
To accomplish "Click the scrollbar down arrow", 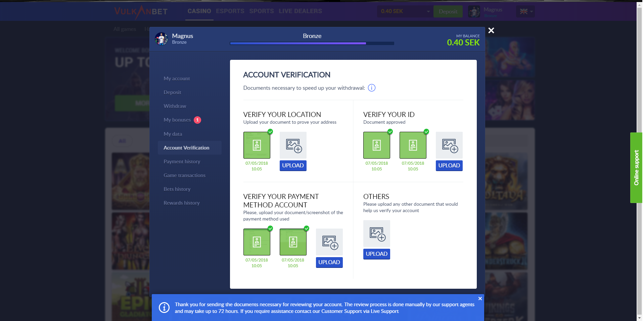I will pos(640,318).
